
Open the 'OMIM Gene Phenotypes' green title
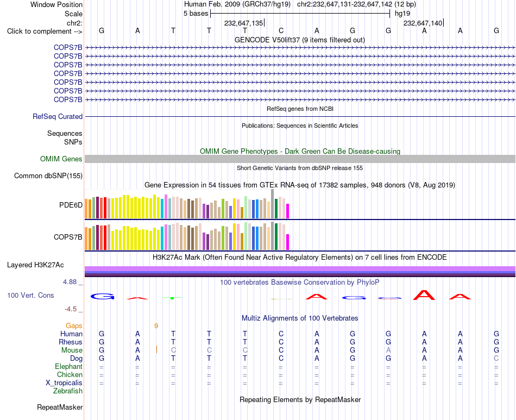300,151
